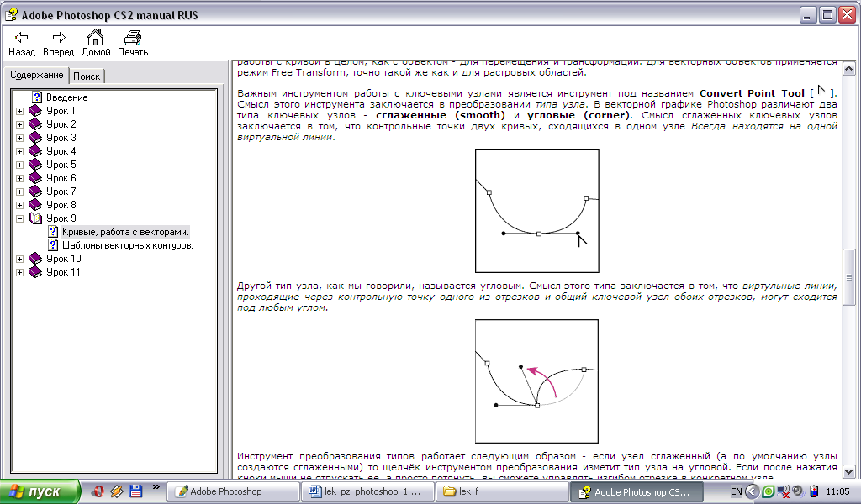This screenshot has height=504, width=861.
Task: Switch to the Adobe Photoshop taskbar button
Action: (232, 491)
